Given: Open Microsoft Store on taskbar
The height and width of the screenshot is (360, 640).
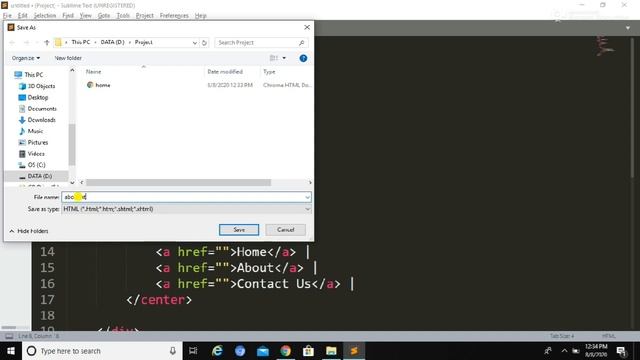Looking at the screenshot, I should click(x=308, y=351).
